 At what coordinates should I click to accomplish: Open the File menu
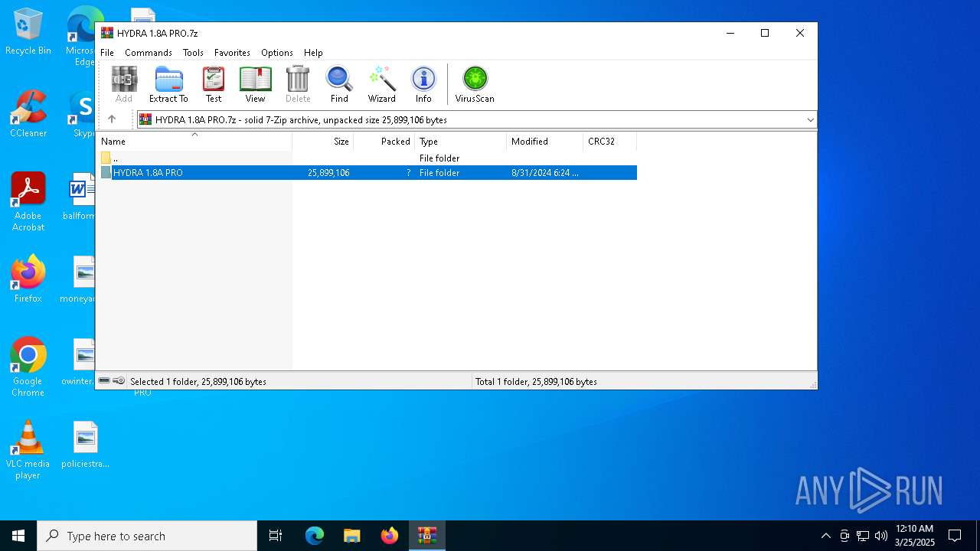tap(107, 53)
